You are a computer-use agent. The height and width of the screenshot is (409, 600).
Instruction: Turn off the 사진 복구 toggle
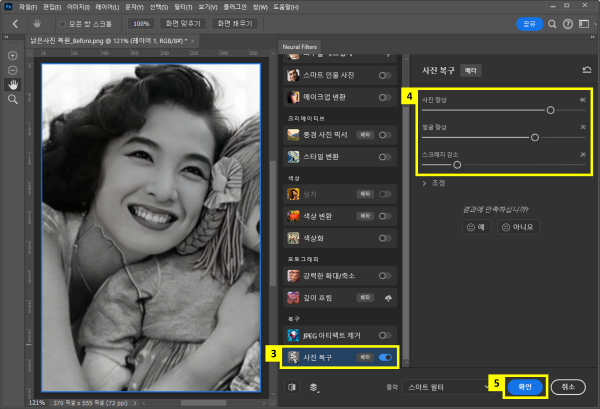385,355
